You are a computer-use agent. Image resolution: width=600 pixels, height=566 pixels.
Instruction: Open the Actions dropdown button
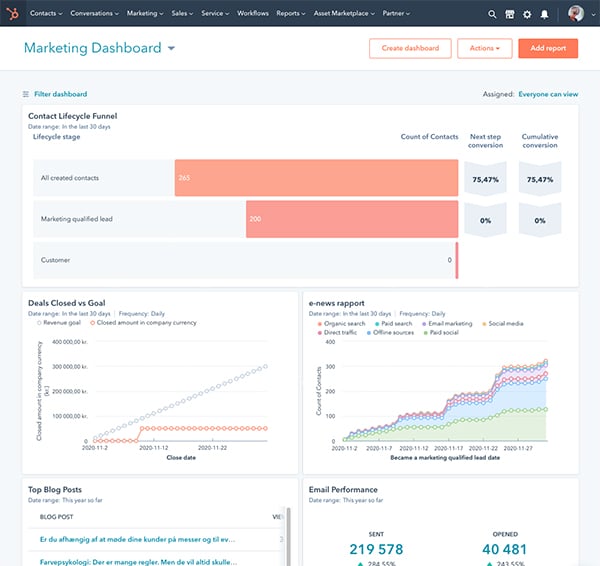pyautogui.click(x=484, y=48)
